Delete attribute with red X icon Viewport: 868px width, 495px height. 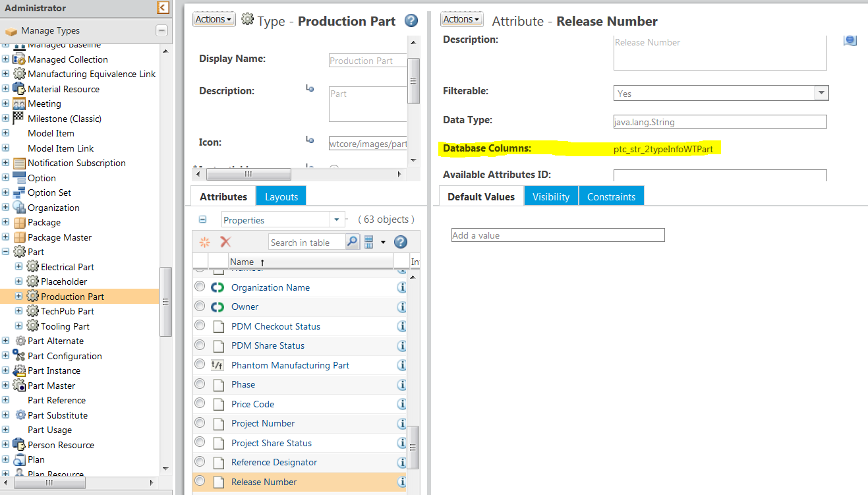coord(225,242)
